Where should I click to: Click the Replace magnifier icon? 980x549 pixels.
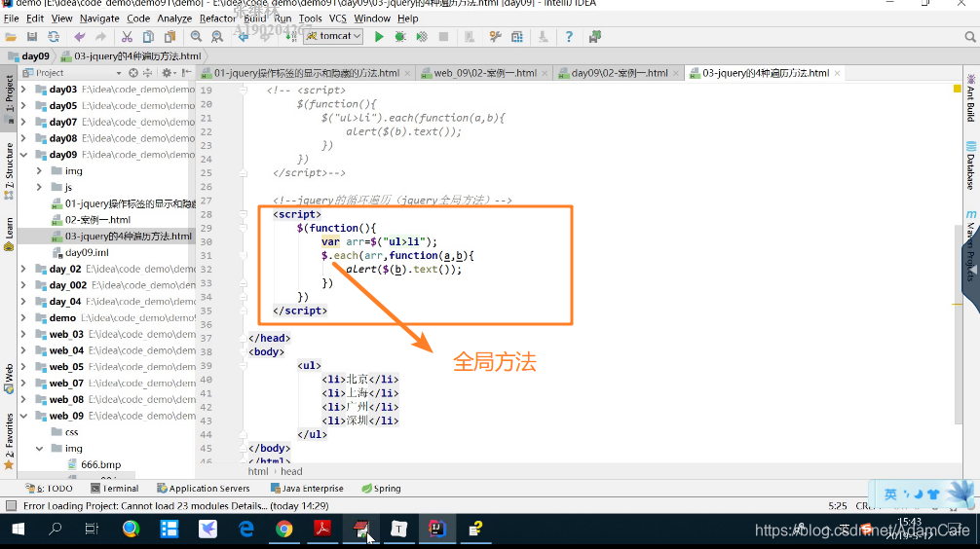pos(217,37)
